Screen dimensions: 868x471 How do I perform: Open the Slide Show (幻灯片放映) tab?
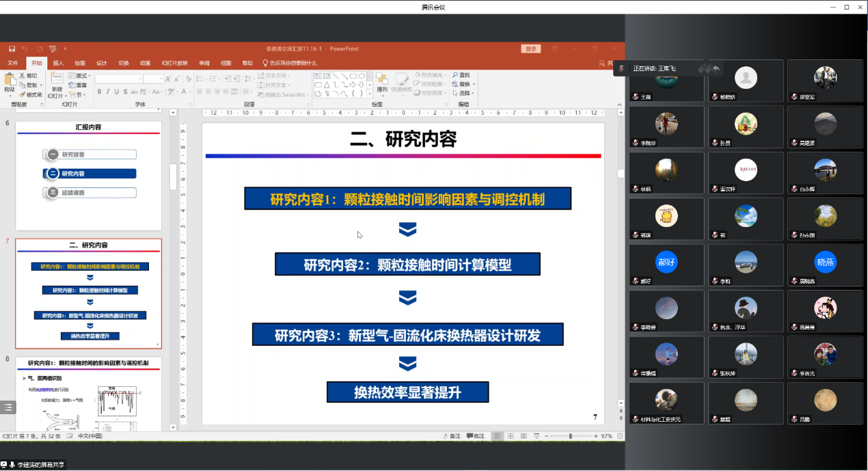click(174, 63)
